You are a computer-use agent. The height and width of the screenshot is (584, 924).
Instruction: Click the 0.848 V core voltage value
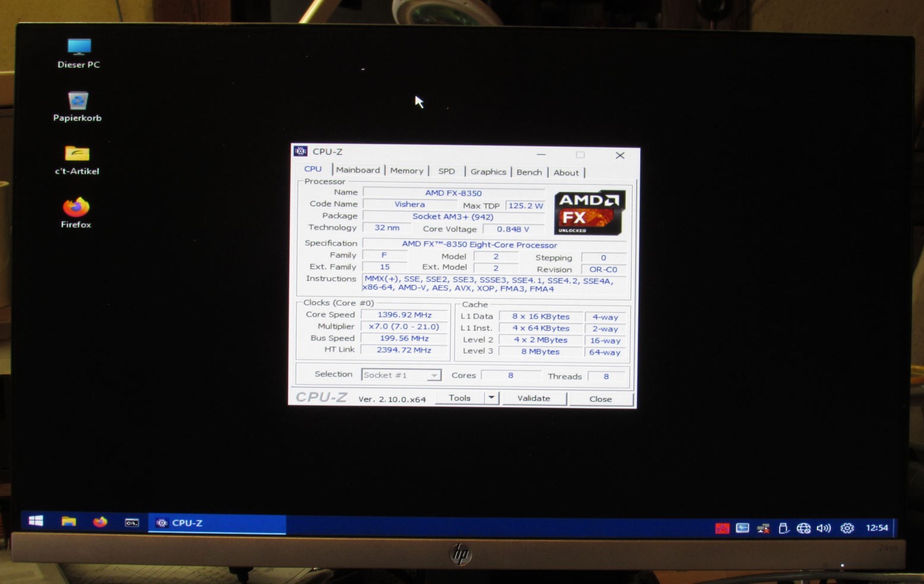tap(513, 229)
